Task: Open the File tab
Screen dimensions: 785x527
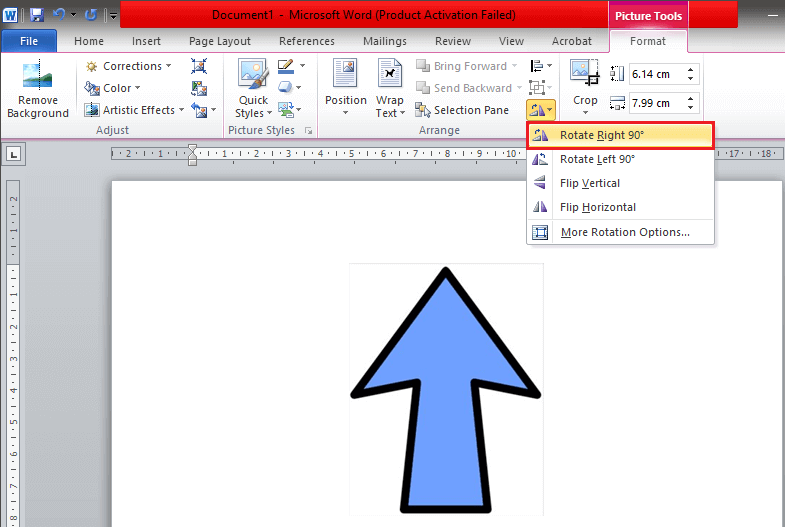Action: tap(29, 41)
